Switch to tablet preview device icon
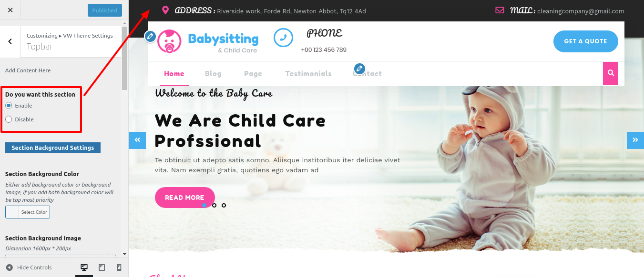This screenshot has height=277, width=644. click(x=102, y=267)
